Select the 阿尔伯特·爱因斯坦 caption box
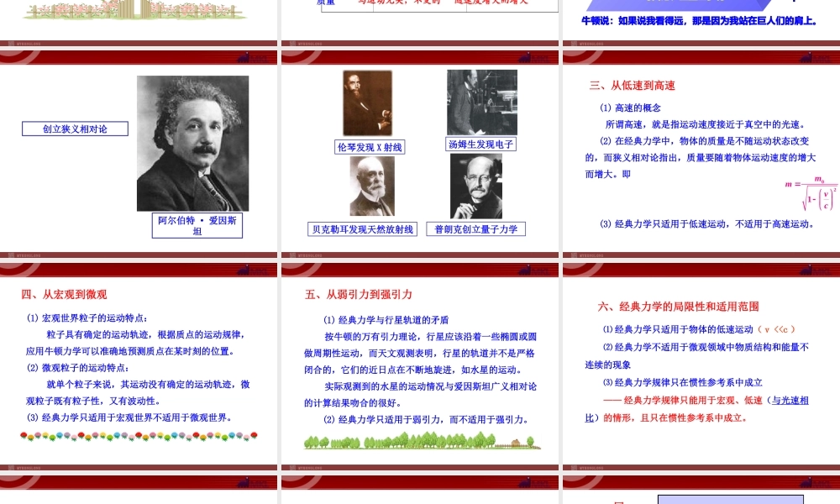This screenshot has height=504, width=840. 197,225
